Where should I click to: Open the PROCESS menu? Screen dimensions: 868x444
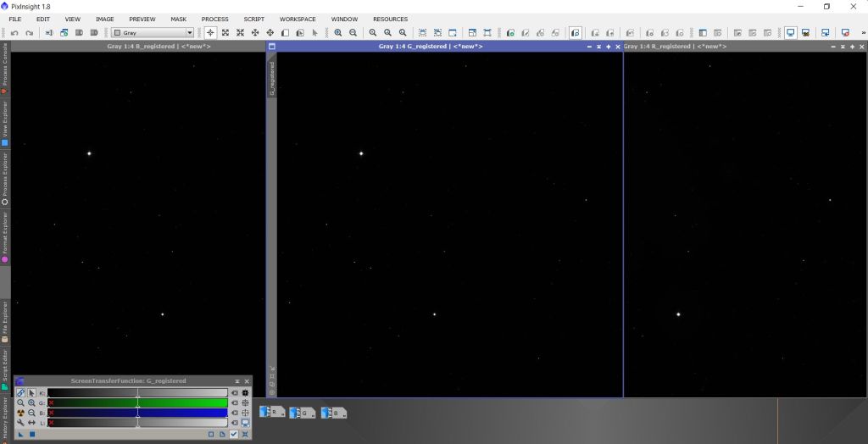click(x=214, y=19)
